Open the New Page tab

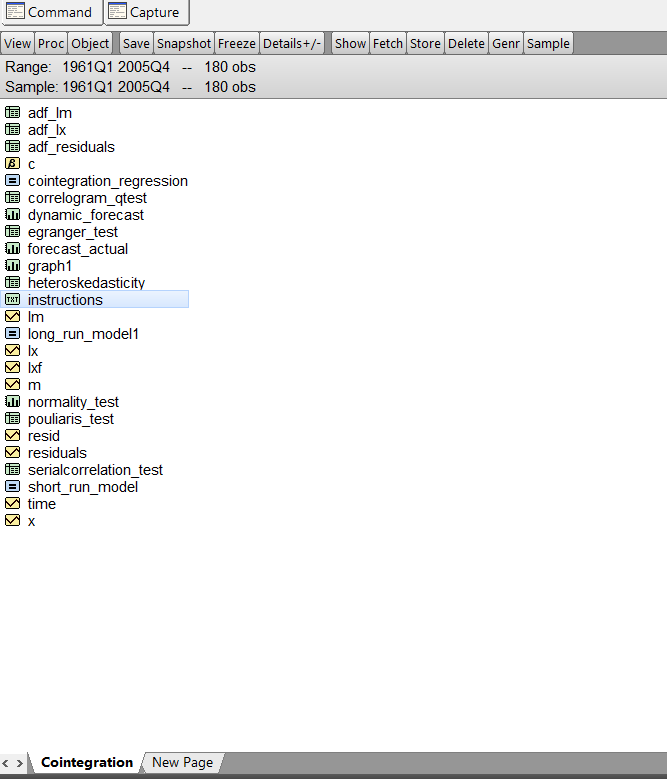(x=182, y=762)
